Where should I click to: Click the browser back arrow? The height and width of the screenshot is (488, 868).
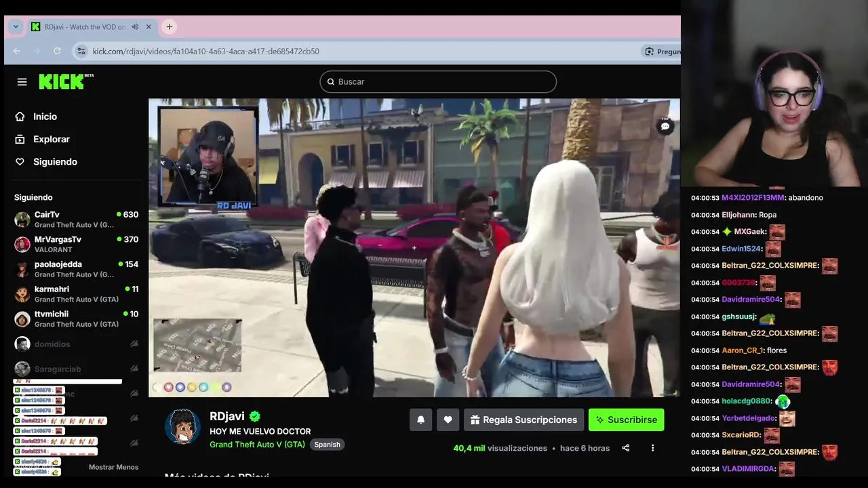click(16, 51)
